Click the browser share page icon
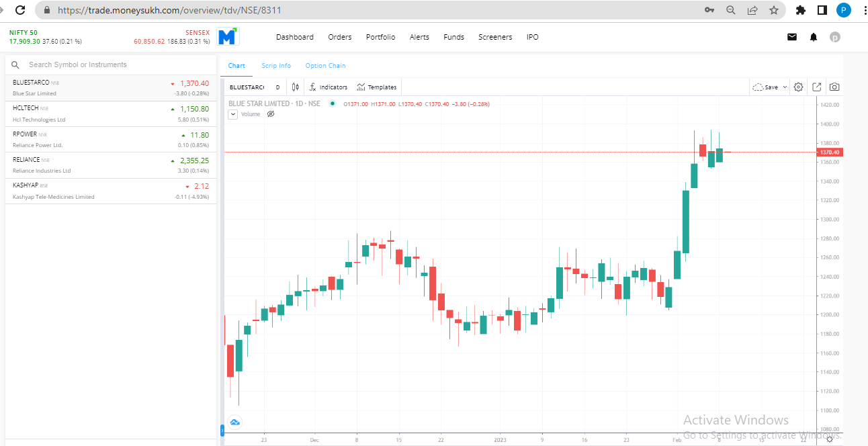 [x=752, y=10]
